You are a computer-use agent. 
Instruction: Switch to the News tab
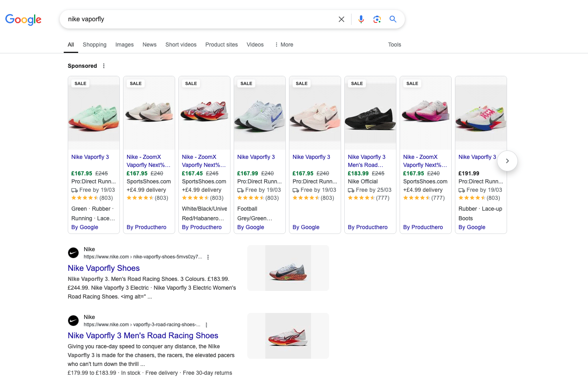150,45
